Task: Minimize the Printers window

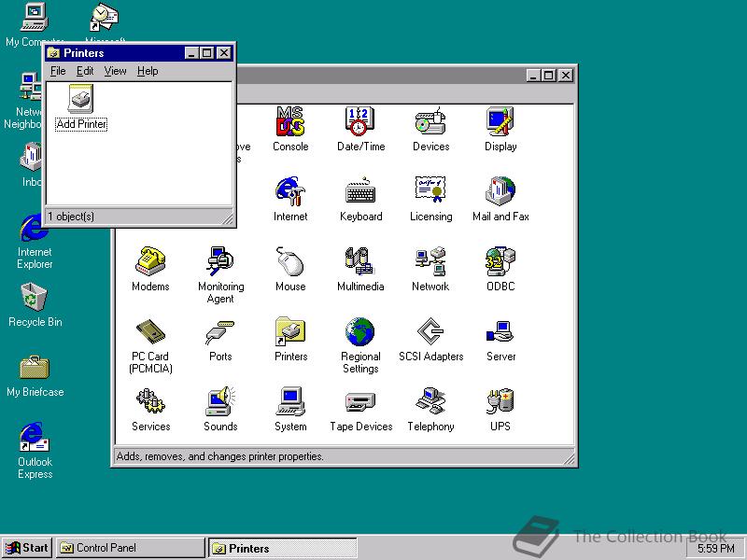Action: click(x=191, y=53)
